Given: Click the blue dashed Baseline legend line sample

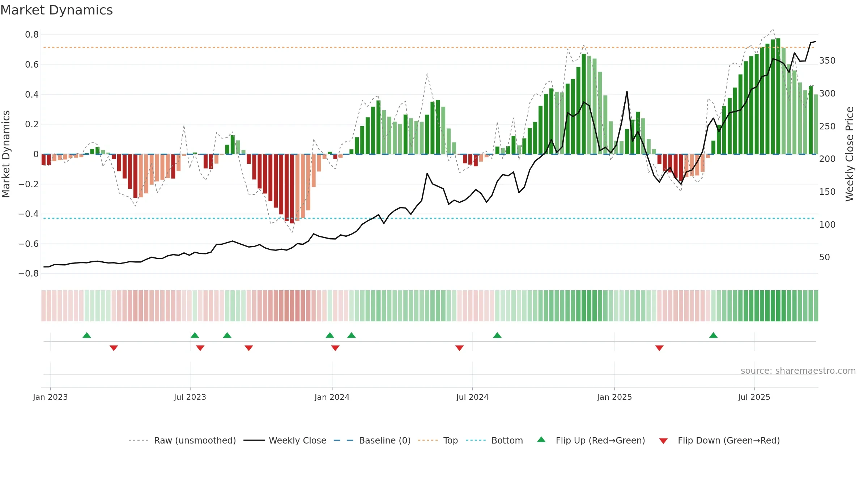Looking at the screenshot, I should [344, 440].
